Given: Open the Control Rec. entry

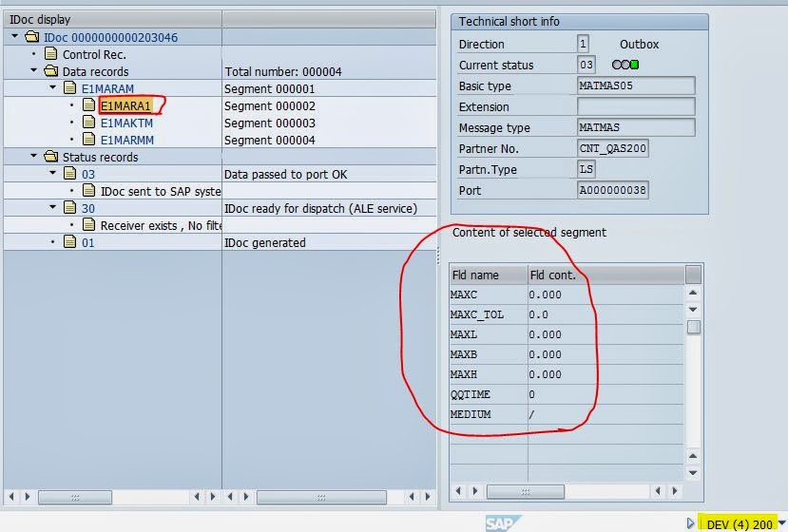Looking at the screenshot, I should tap(94, 55).
